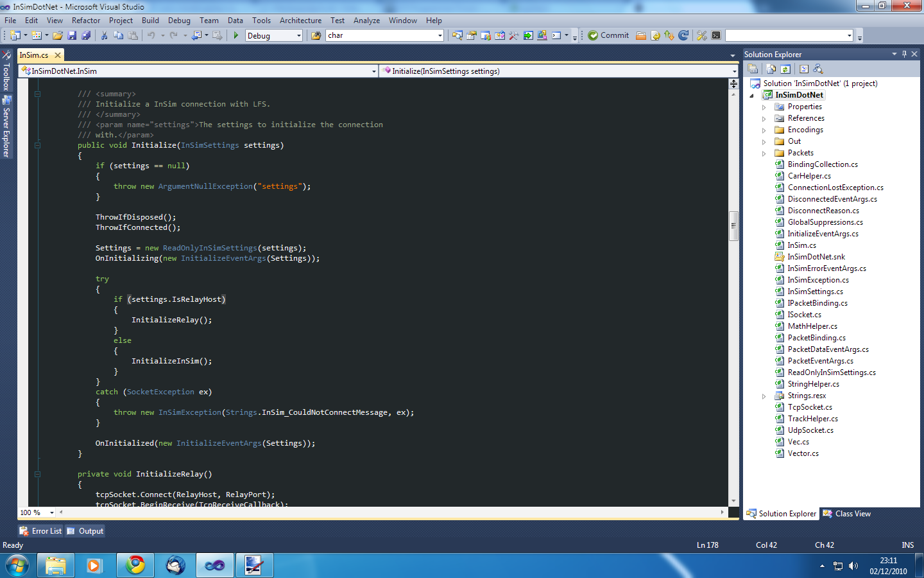The image size is (924, 578).
Task: Select InSimSettings.cs in Solution Explorer
Action: click(815, 292)
